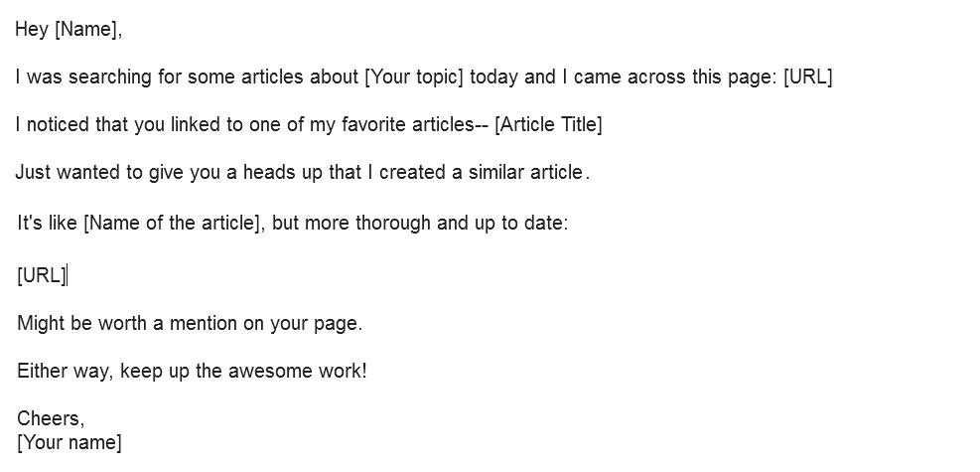The width and height of the screenshot is (980, 472).
Task: Place cursor on the word "Hey"
Action: pyautogui.click(x=32, y=30)
